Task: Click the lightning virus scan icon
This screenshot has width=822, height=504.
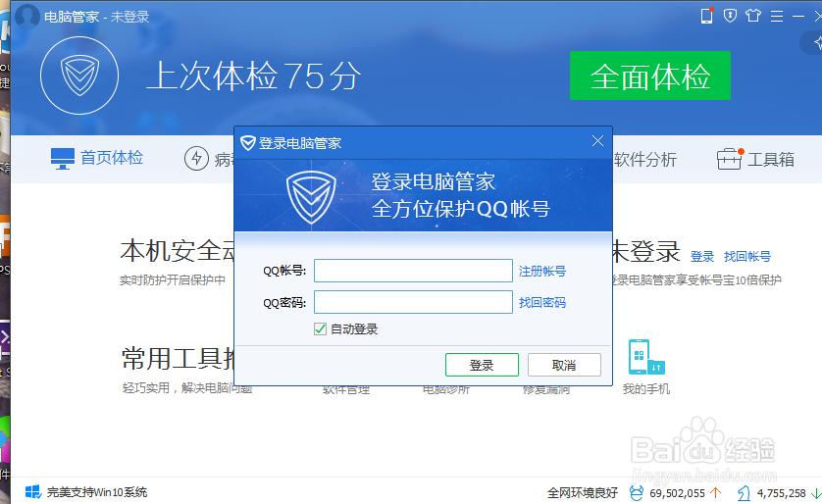Action: (x=196, y=158)
